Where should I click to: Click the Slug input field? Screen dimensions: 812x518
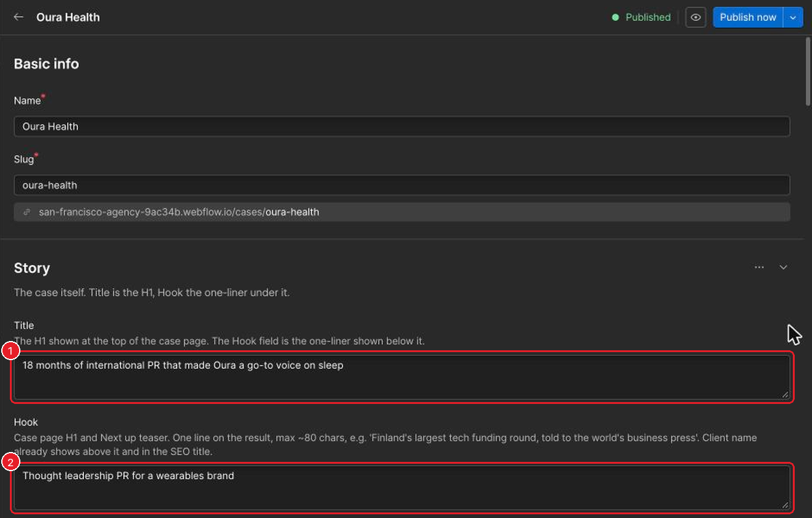click(402, 185)
